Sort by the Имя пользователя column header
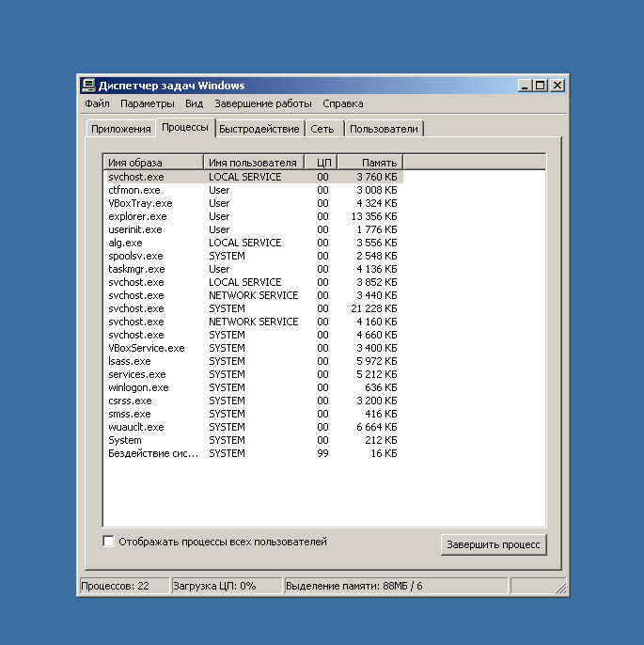The image size is (644, 645). [x=254, y=163]
